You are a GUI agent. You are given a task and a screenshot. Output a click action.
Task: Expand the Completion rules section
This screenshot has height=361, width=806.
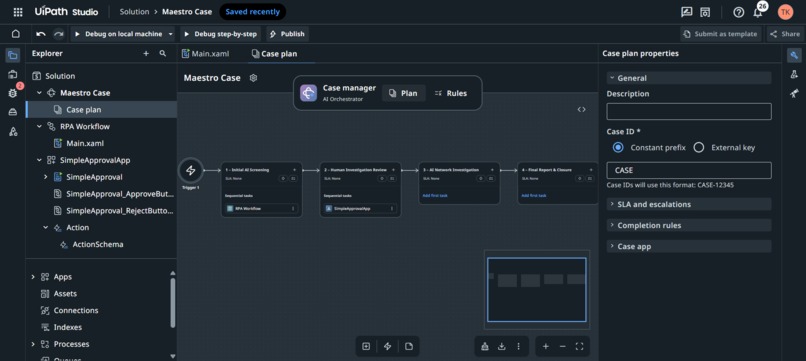[x=689, y=225]
